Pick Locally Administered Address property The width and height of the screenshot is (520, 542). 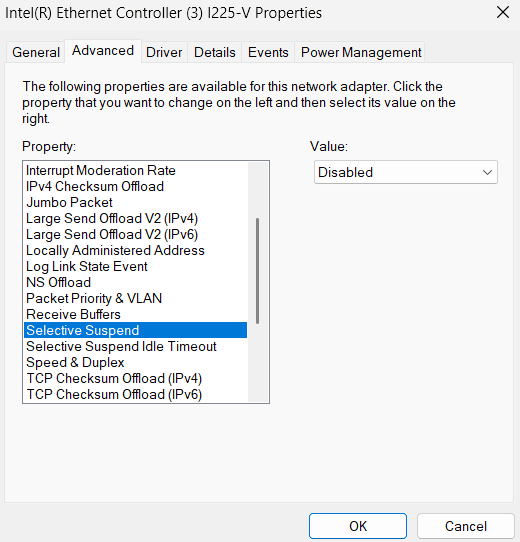click(136, 250)
